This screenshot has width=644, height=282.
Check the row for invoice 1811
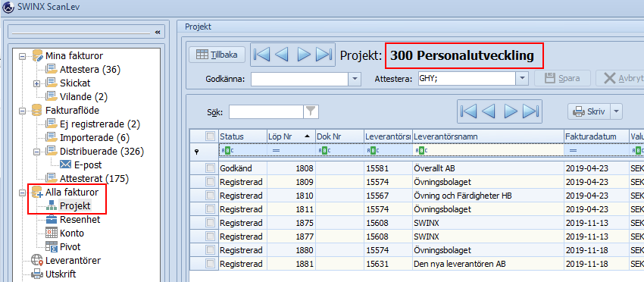point(210,208)
